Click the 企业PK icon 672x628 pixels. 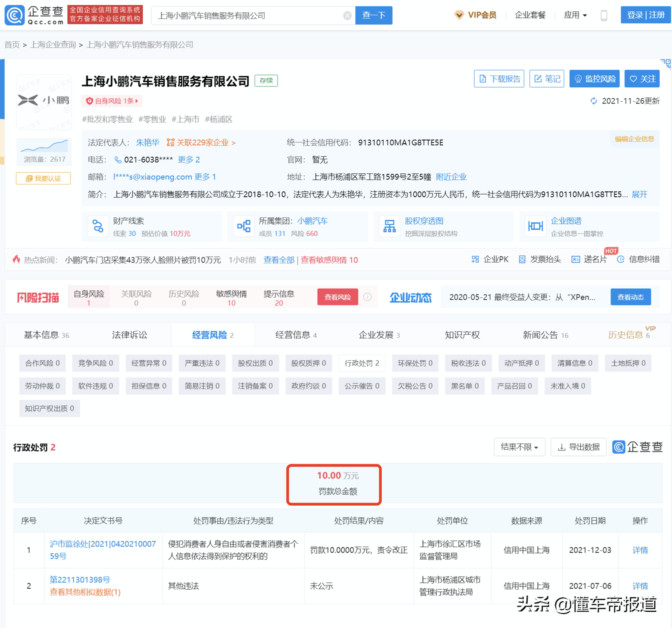475,259
